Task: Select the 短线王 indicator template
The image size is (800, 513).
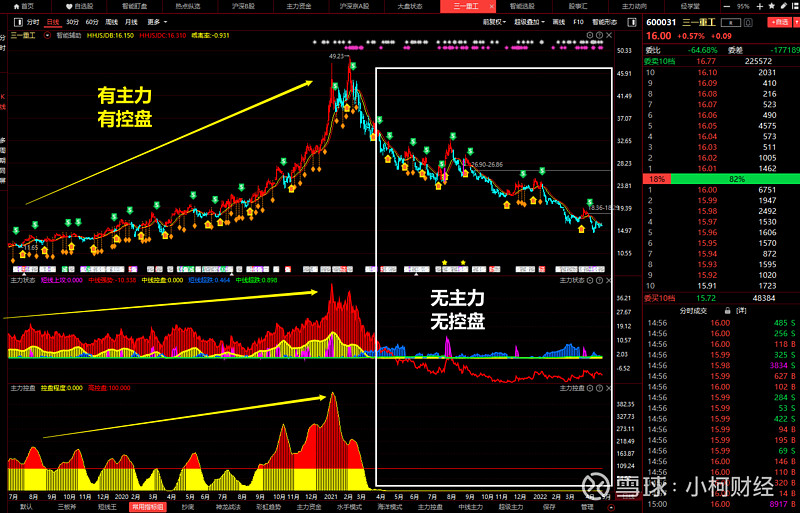Action: [107, 507]
